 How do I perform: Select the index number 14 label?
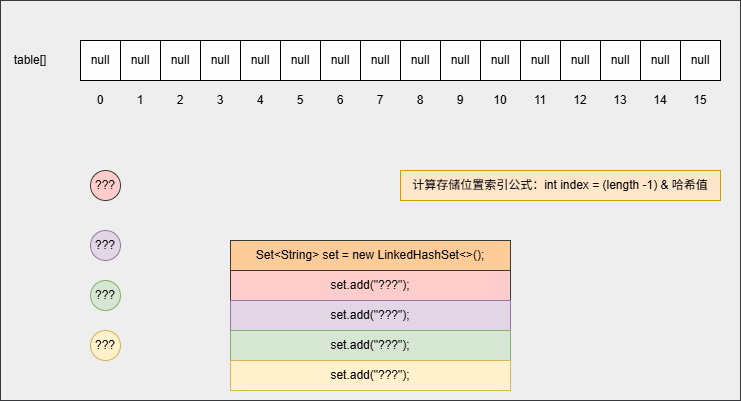pos(660,100)
